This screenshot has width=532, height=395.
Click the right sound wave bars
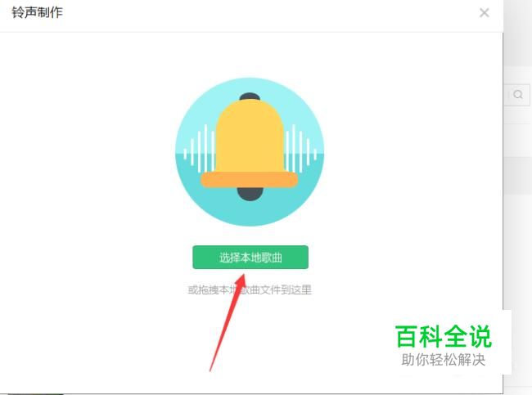pyautogui.click(x=301, y=149)
